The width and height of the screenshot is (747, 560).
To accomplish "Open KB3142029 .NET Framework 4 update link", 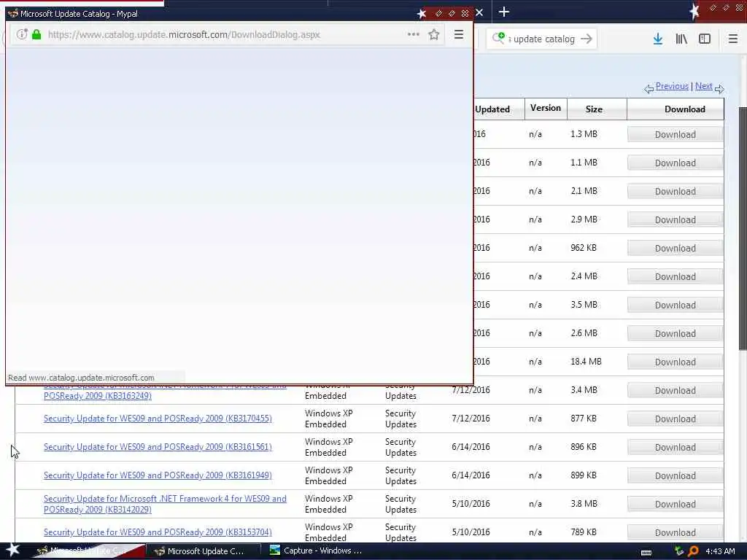I will click(165, 504).
